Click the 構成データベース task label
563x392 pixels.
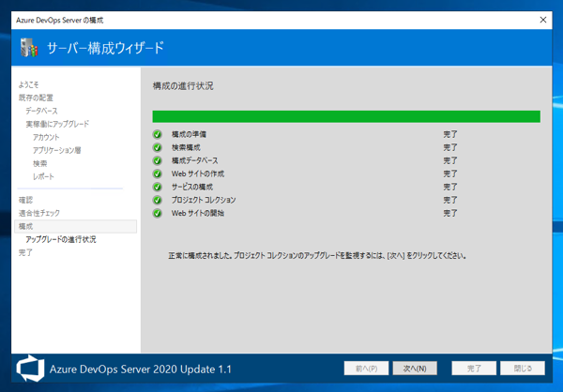click(x=194, y=160)
